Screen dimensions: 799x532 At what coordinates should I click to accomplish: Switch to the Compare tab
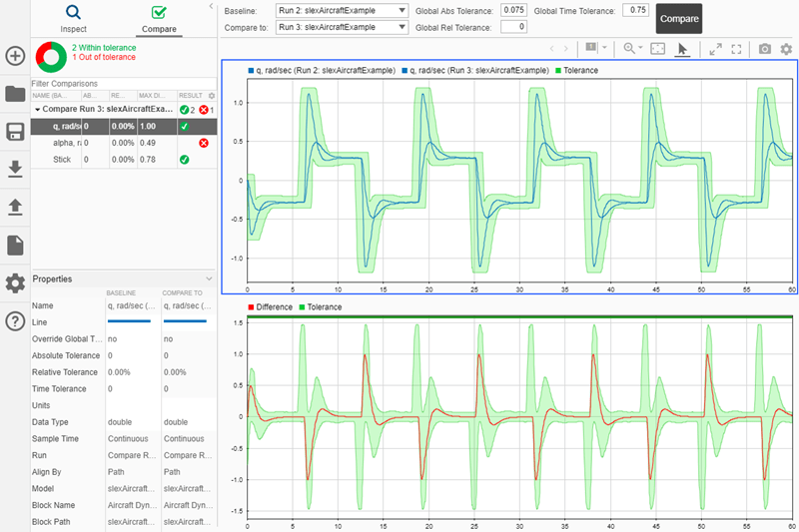click(x=159, y=19)
